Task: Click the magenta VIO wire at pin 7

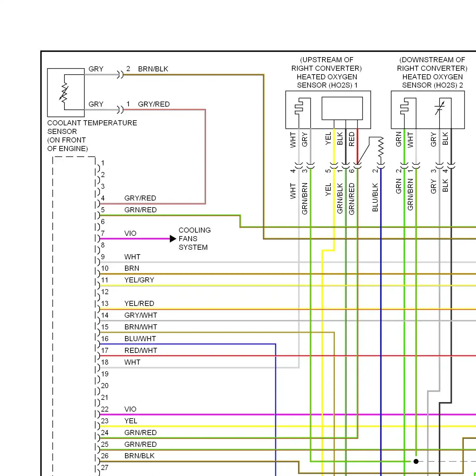Action: coord(135,239)
